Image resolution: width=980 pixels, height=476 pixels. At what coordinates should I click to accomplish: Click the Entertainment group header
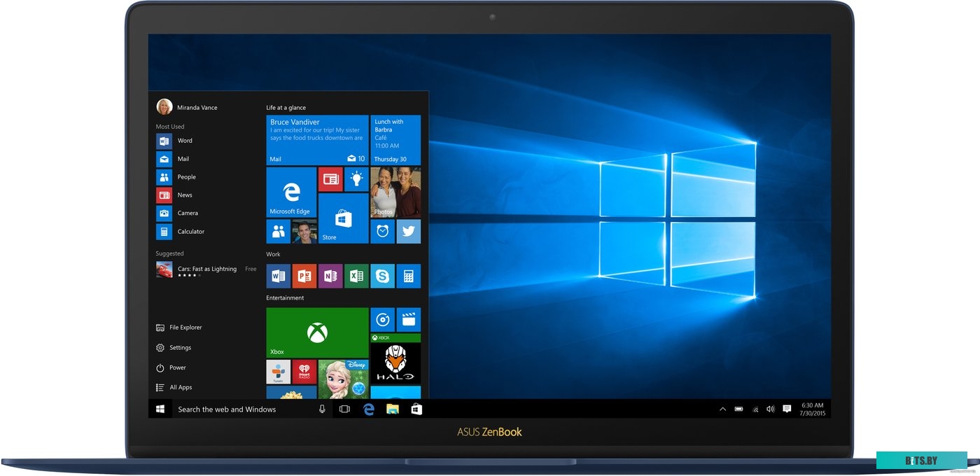(285, 297)
